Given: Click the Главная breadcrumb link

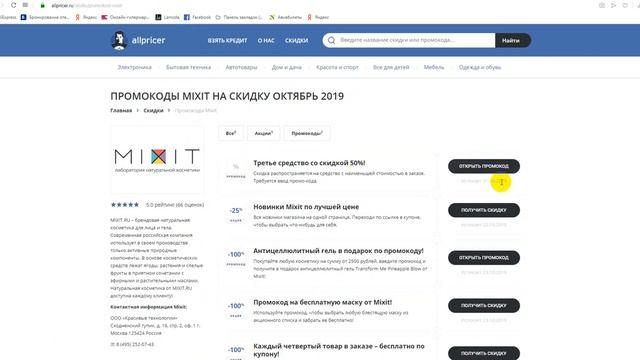Looking at the screenshot, I should pyautogui.click(x=121, y=111).
